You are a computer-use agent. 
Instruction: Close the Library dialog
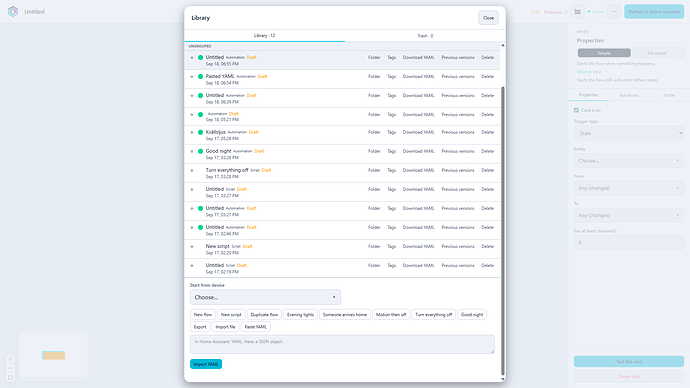[488, 18]
